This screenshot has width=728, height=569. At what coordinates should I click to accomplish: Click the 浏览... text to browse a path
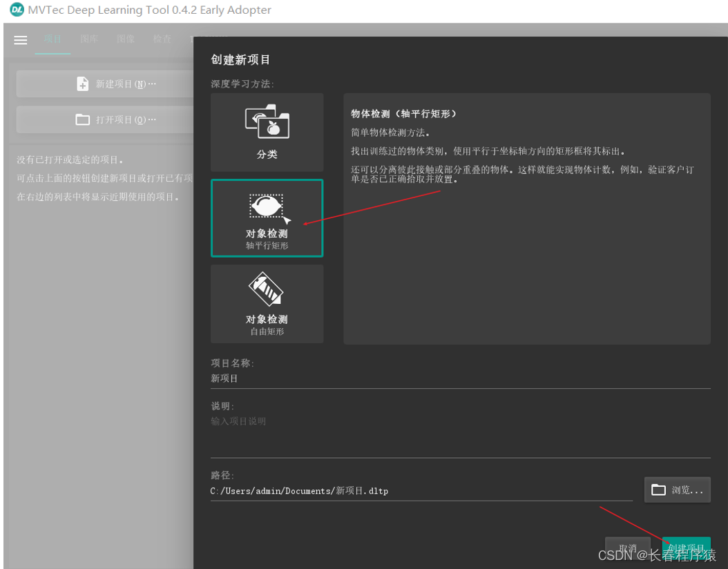pos(687,490)
